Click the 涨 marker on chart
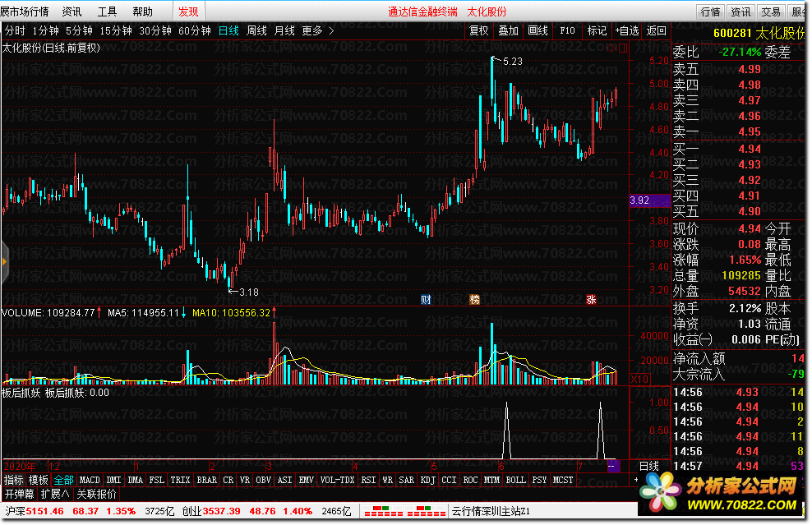Screen dimensions: 812x525 click(592, 299)
